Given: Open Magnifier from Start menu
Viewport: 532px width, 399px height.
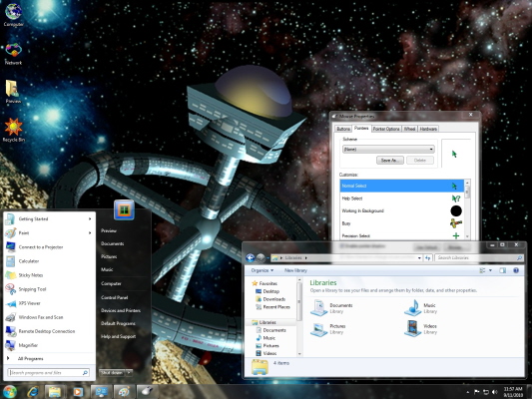Looking at the screenshot, I should coord(49,345).
